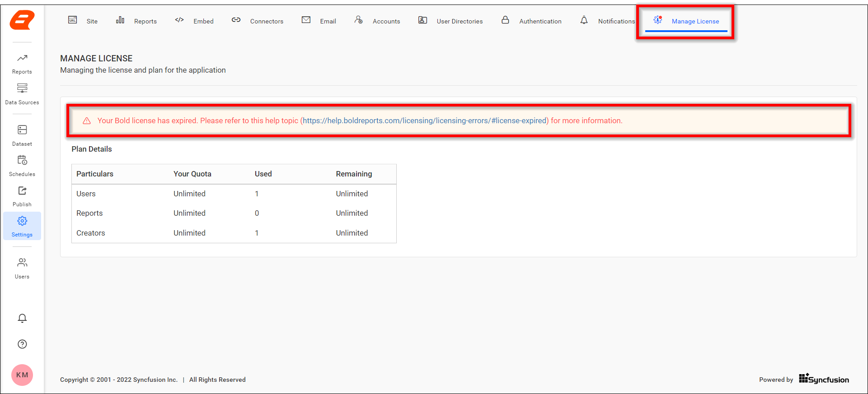
Task: Click the Email envelope tab icon
Action: pyautogui.click(x=306, y=20)
